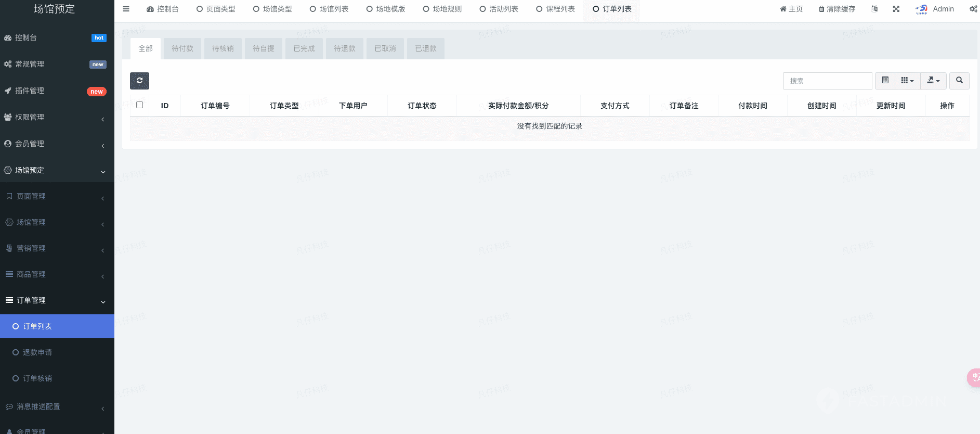Tick the select-all checkbox in table header
Viewport: 980px width, 434px height.
coord(139,105)
